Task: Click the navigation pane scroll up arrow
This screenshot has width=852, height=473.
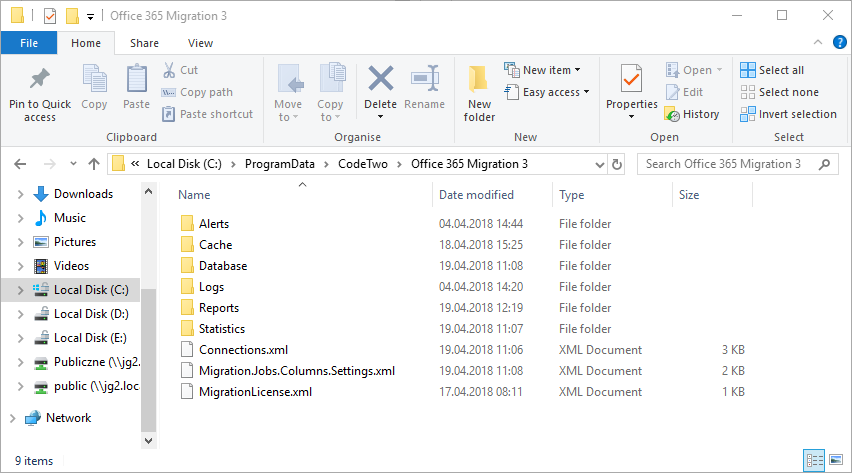Action: (x=148, y=191)
